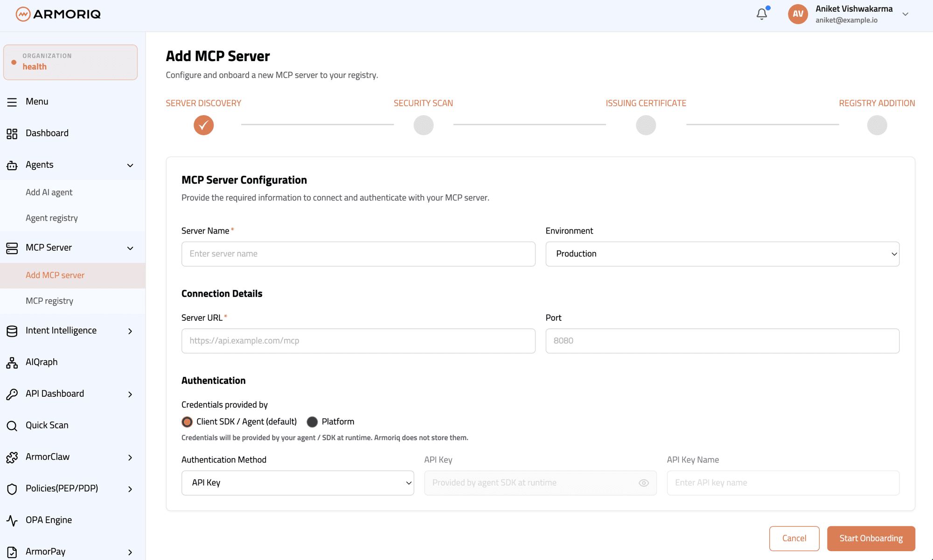
Task: Focus the API Key Name input field
Action: pos(783,483)
